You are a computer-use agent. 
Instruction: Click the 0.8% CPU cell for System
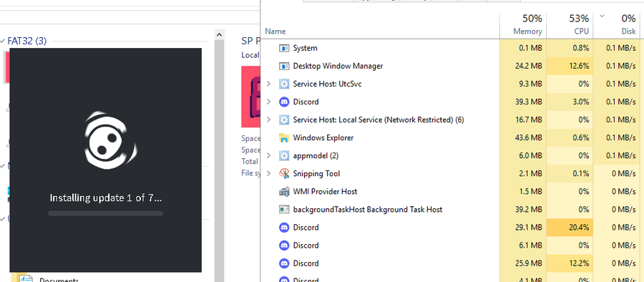(x=570, y=48)
